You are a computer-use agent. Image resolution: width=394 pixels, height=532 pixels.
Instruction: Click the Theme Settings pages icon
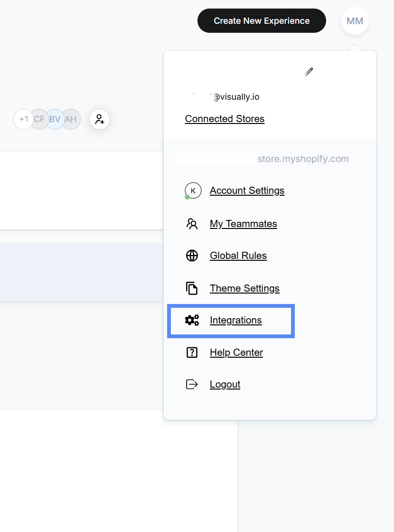(192, 288)
